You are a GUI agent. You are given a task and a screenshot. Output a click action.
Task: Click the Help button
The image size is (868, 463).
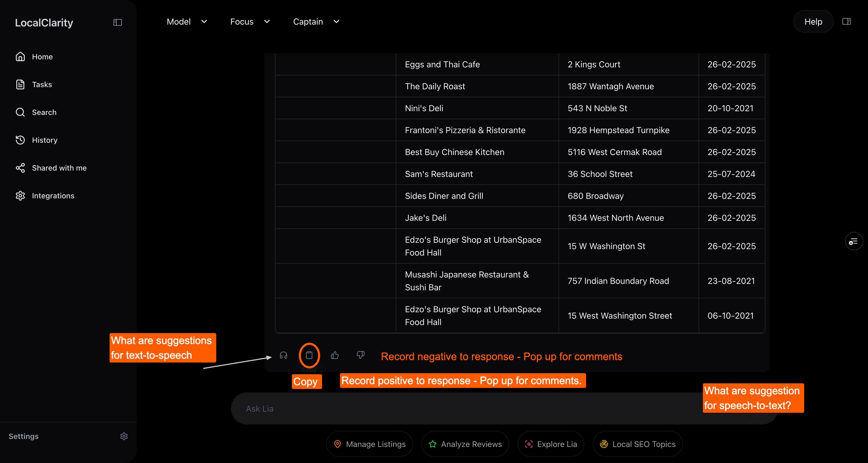[813, 21]
